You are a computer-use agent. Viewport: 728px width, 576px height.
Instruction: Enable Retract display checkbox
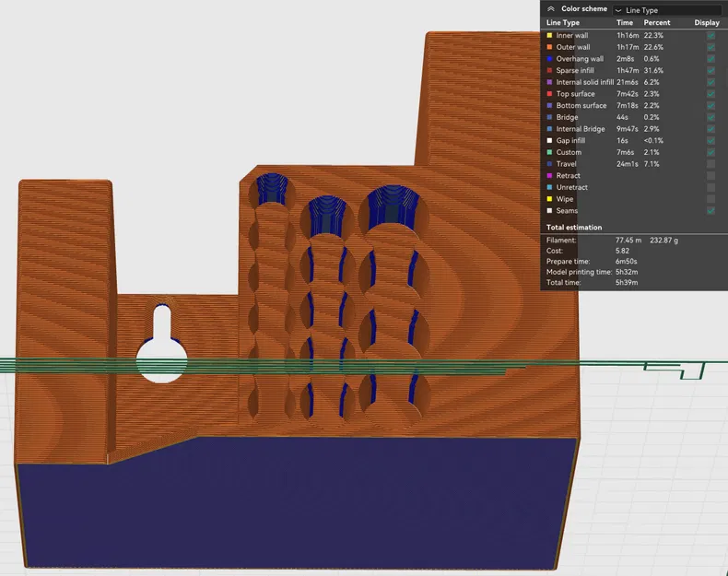click(x=710, y=175)
